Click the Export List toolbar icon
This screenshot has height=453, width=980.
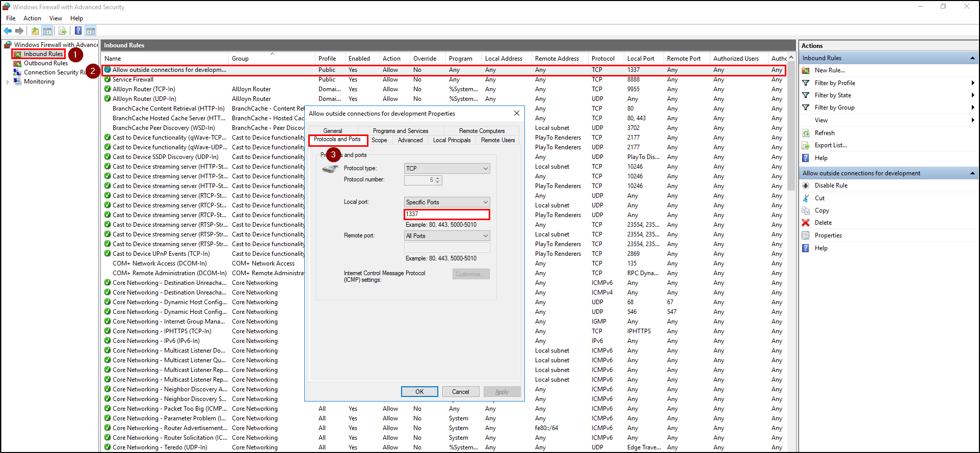click(62, 31)
